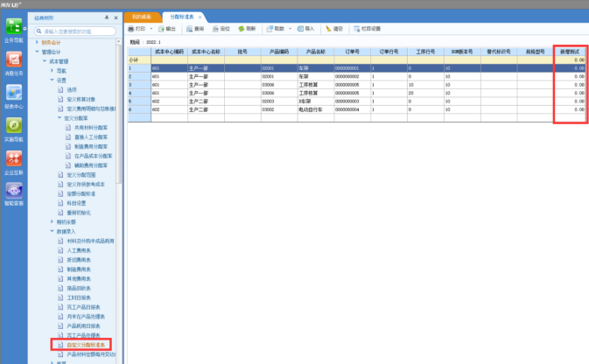Open 直接人工分配率 tree item
Screen dimensions: 589x364
[x=91, y=137]
